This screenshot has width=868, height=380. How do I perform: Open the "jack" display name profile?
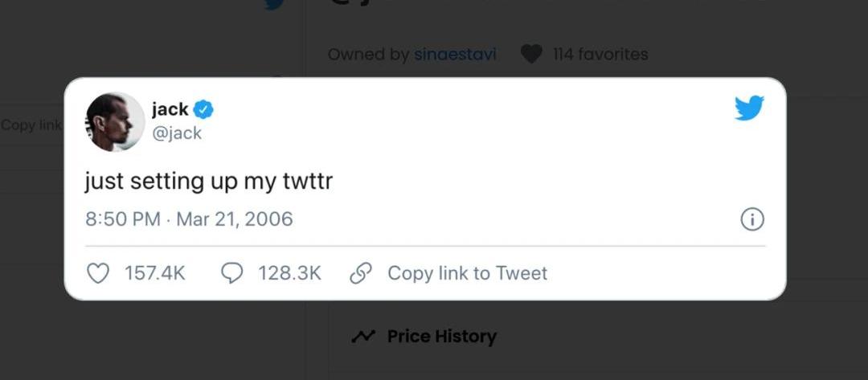coord(170,109)
